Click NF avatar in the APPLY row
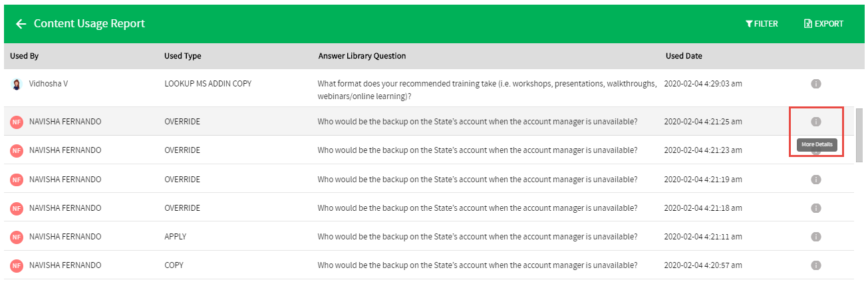 17,237
